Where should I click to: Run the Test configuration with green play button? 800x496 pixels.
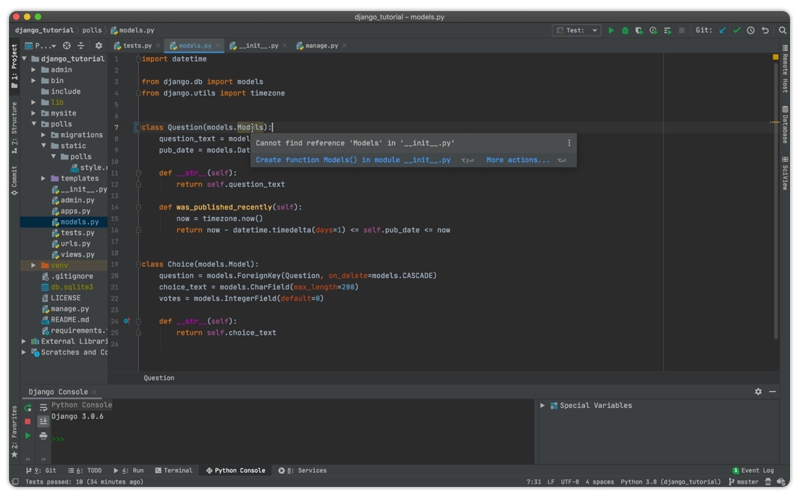point(612,30)
